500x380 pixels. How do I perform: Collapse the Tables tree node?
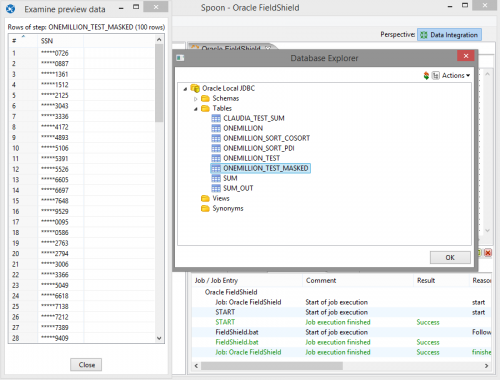[196, 109]
